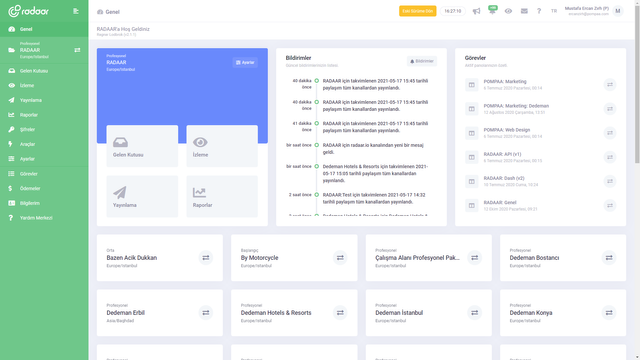Open the TR language selector
Screen dimensions: 640x360
[x=554, y=11]
